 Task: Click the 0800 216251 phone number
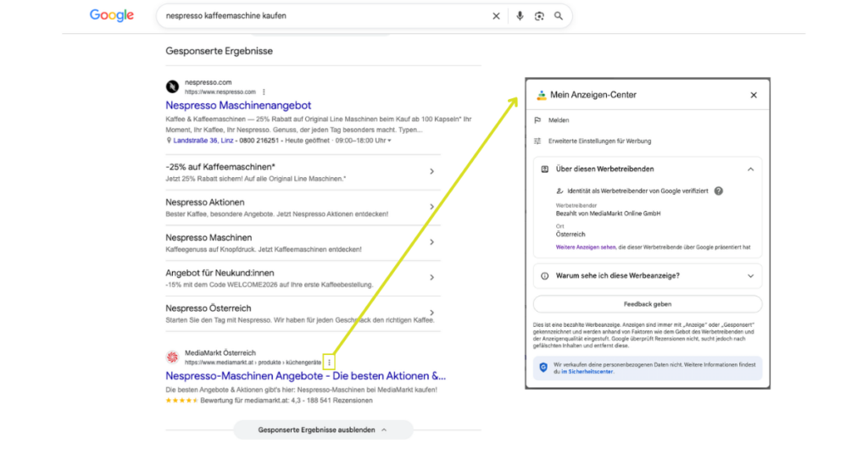point(259,141)
